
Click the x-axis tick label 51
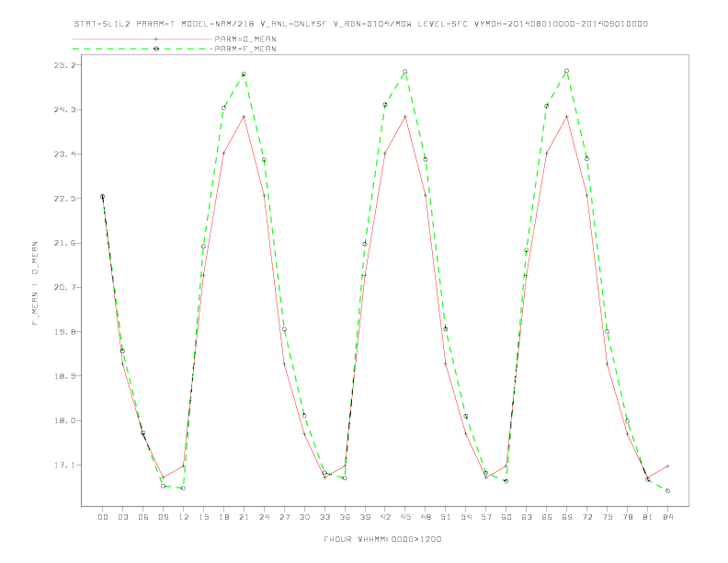pyautogui.click(x=446, y=517)
